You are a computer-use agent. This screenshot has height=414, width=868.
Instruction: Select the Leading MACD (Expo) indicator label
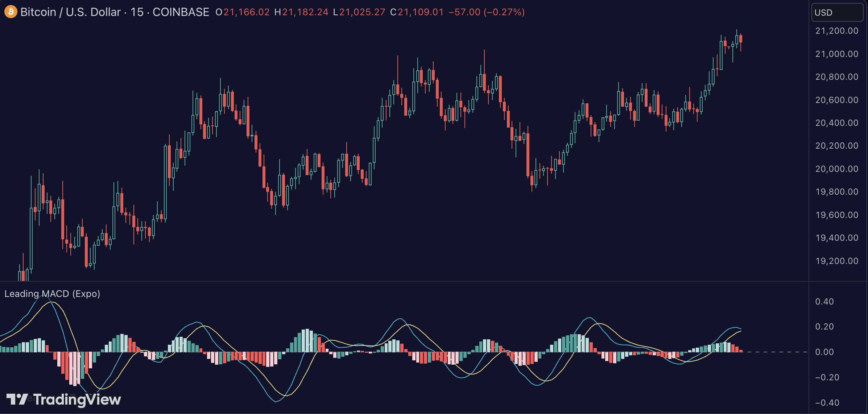(52, 294)
